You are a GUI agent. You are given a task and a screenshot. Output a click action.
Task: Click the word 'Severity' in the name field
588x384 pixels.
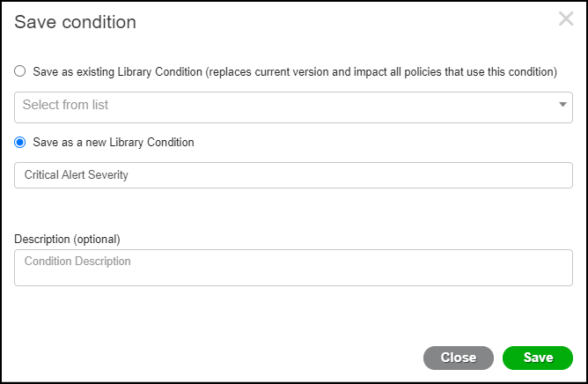click(x=108, y=175)
